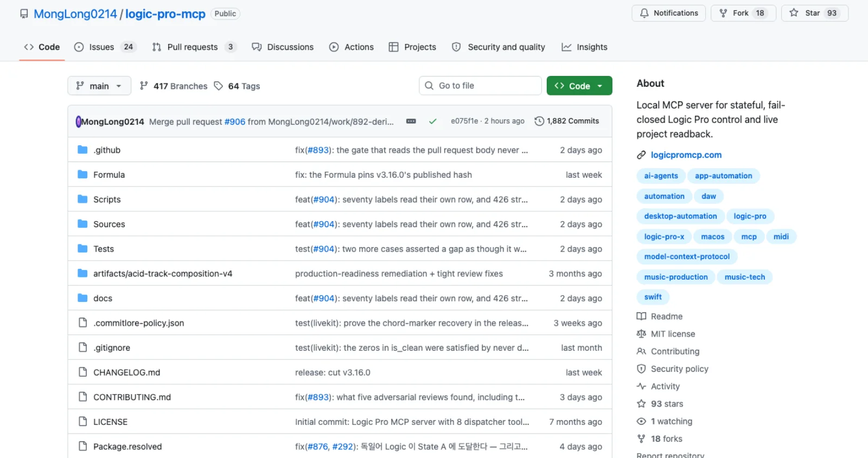Open the Actions tab
Image resolution: width=868 pixels, height=458 pixels.
coord(352,47)
